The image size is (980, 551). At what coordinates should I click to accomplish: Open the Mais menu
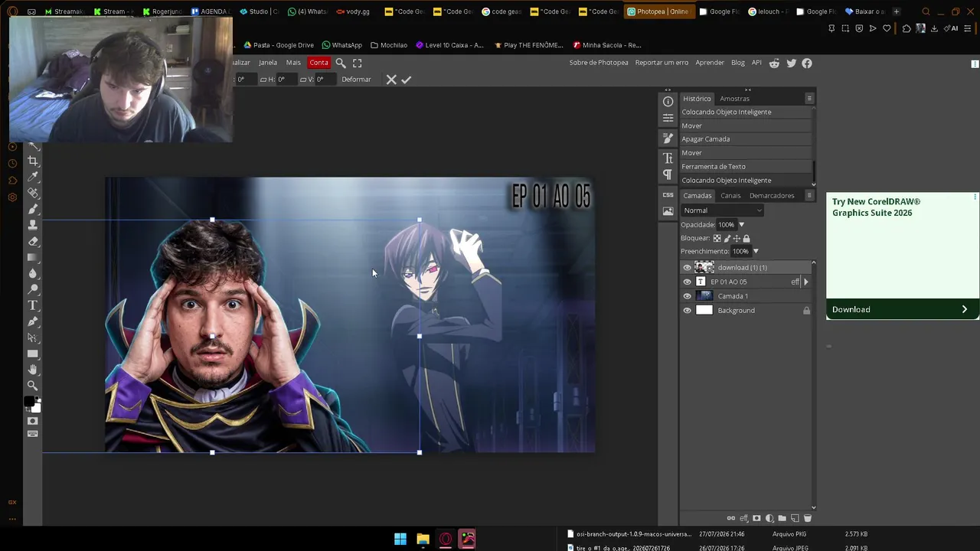[x=293, y=63]
